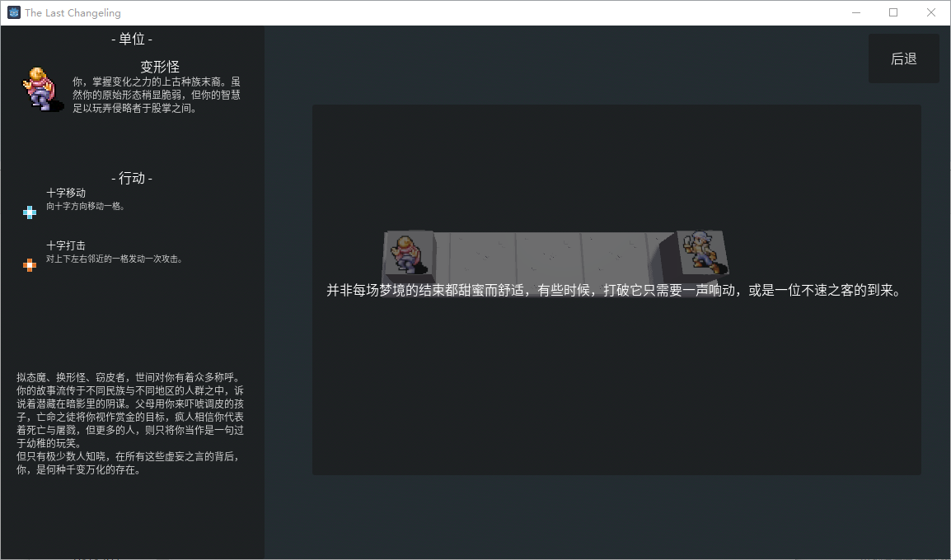Image resolution: width=951 pixels, height=560 pixels.
Task: Click the unit description beginning 你，掌握变化之力
Action: [x=157, y=95]
